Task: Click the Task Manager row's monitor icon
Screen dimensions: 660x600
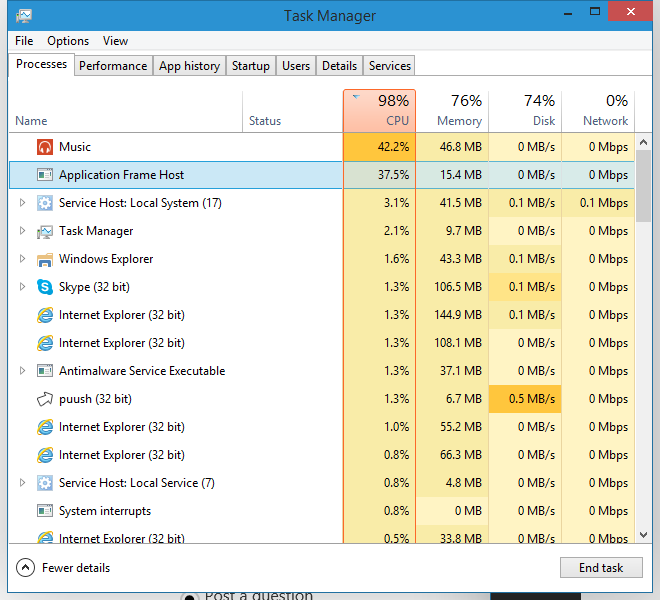Action: tap(45, 231)
